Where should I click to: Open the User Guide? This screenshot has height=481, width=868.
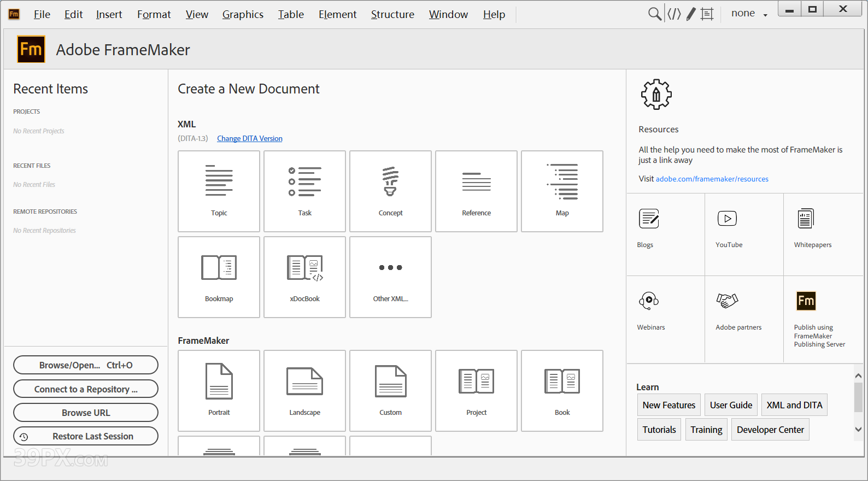click(x=731, y=405)
